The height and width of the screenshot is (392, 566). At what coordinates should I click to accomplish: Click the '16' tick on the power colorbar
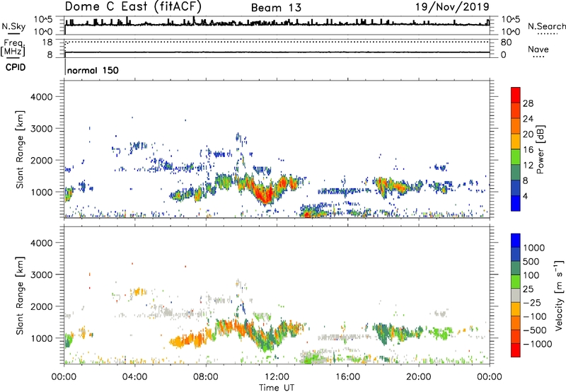[528, 150]
